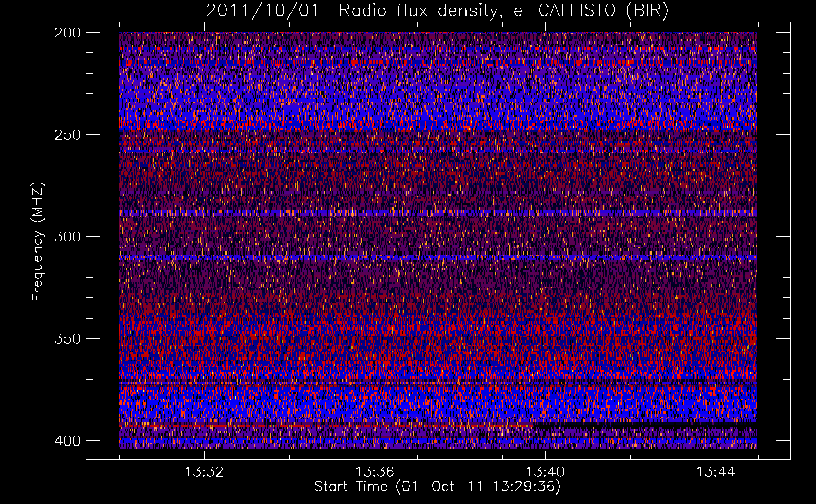
Task: Click the 200 frequency tick label
Action: [67, 33]
